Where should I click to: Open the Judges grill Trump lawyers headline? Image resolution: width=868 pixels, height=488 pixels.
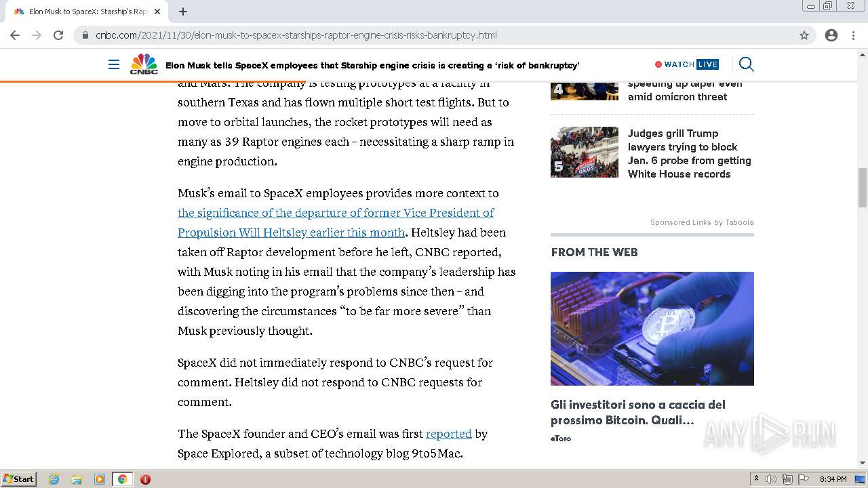690,154
